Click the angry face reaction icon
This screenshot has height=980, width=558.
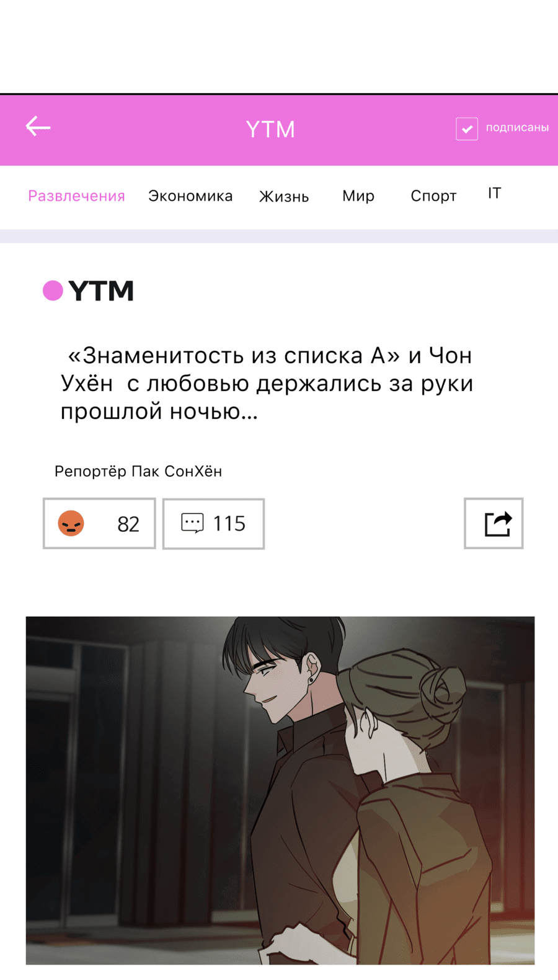pos(71,523)
